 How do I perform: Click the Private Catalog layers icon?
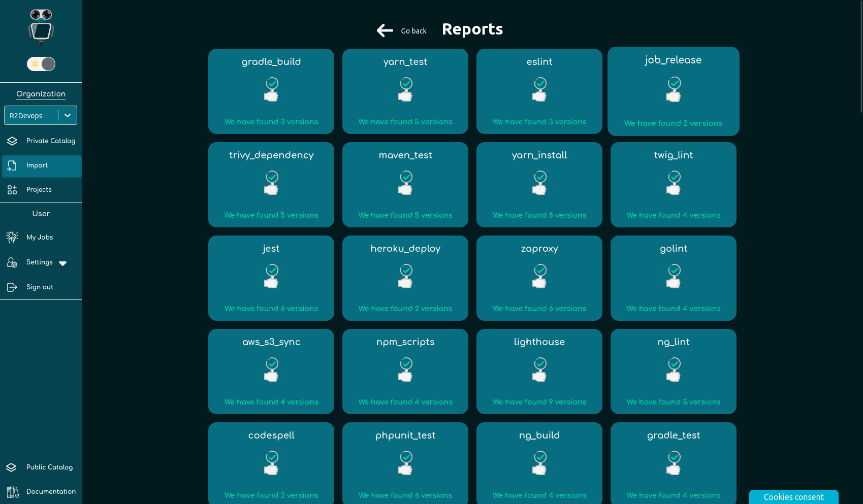pyautogui.click(x=12, y=141)
